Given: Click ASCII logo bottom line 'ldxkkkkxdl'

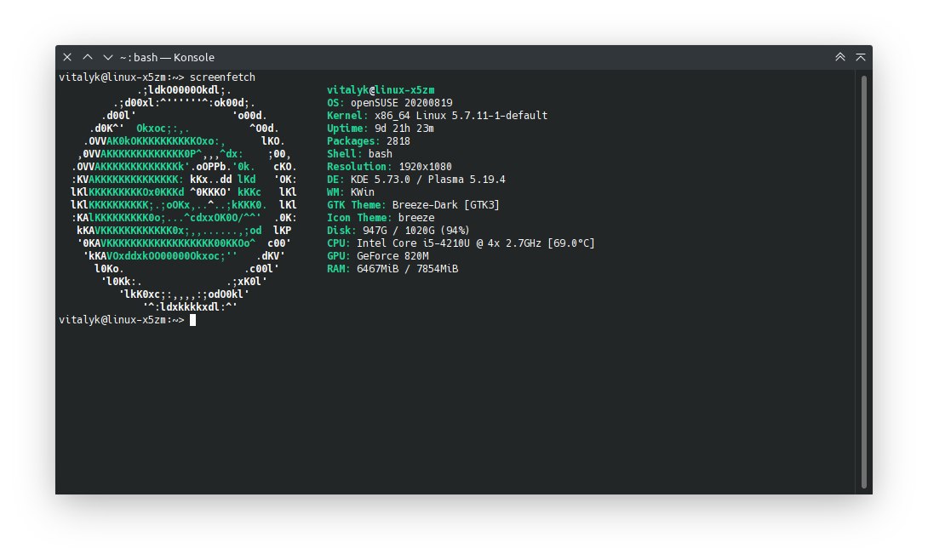Looking at the screenshot, I should pos(189,307).
